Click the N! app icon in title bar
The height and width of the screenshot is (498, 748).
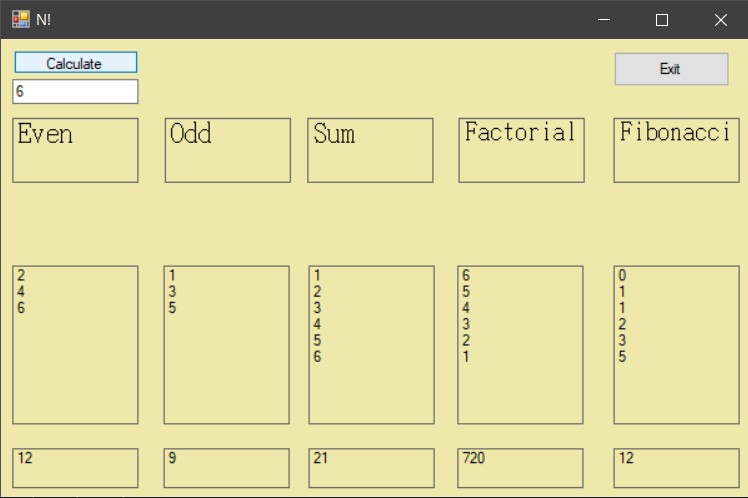[x=20, y=20]
